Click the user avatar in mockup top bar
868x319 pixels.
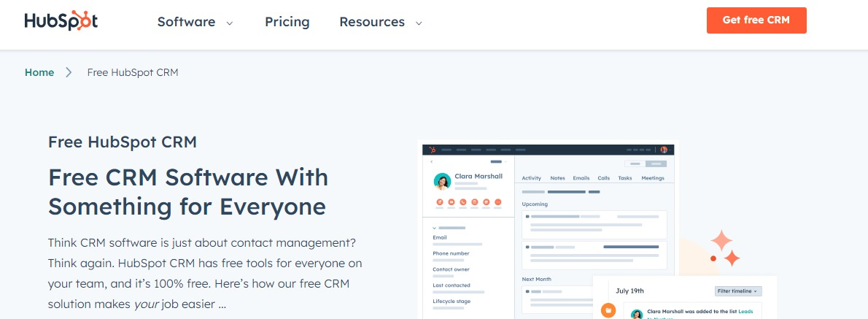664,149
